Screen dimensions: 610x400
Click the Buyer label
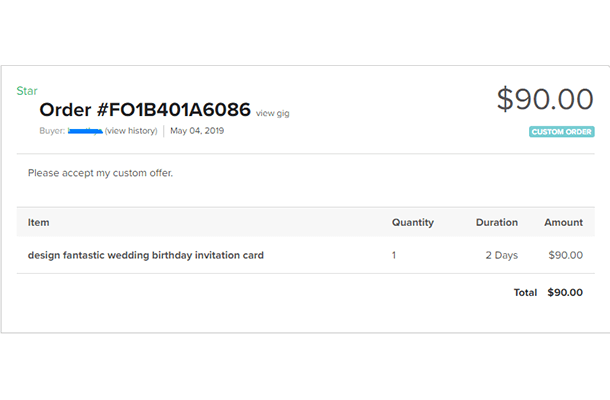pyautogui.click(x=52, y=130)
